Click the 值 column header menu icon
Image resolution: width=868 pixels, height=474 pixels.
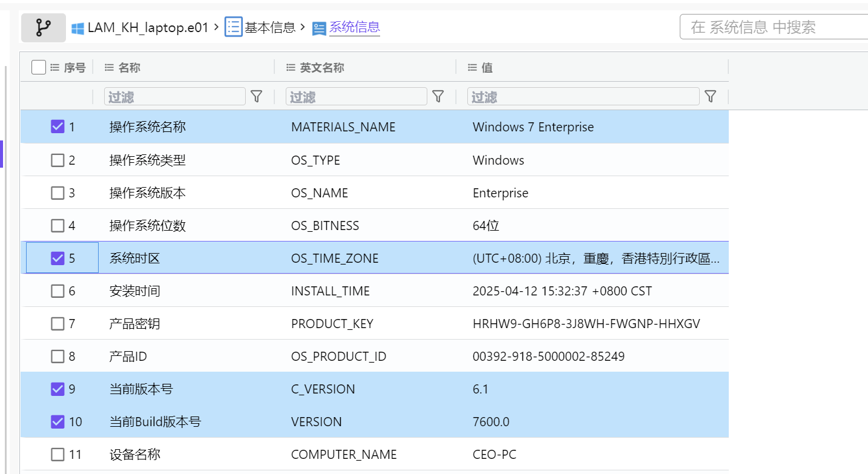pos(473,68)
